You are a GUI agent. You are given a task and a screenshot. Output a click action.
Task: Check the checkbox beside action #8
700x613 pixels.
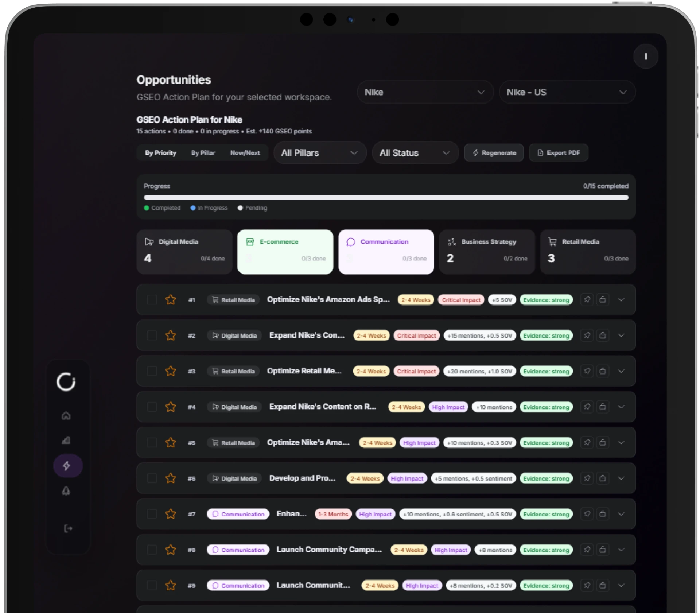pos(152,550)
